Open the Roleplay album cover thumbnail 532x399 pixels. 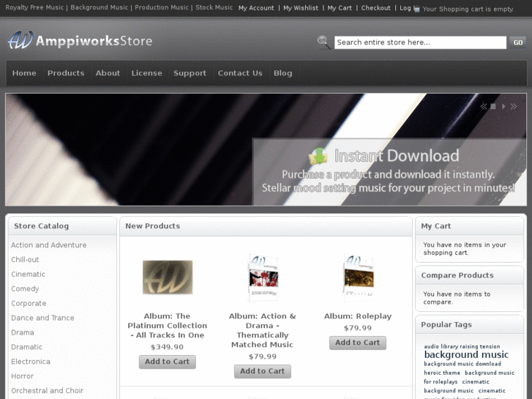(x=359, y=277)
